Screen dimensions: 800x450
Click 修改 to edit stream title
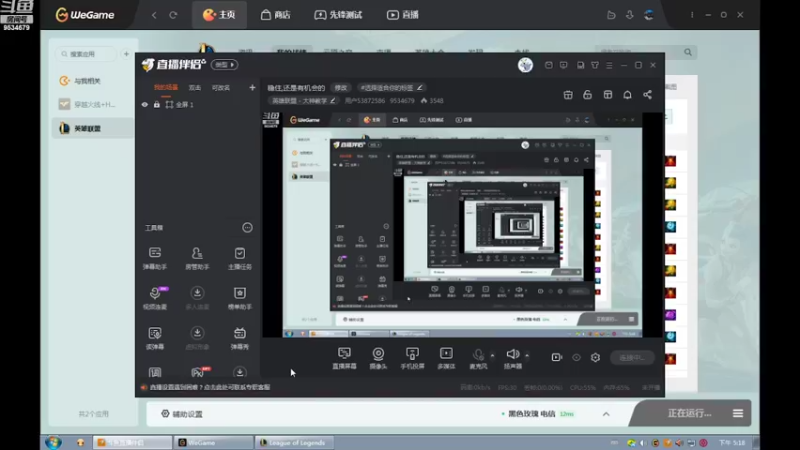tap(340, 88)
